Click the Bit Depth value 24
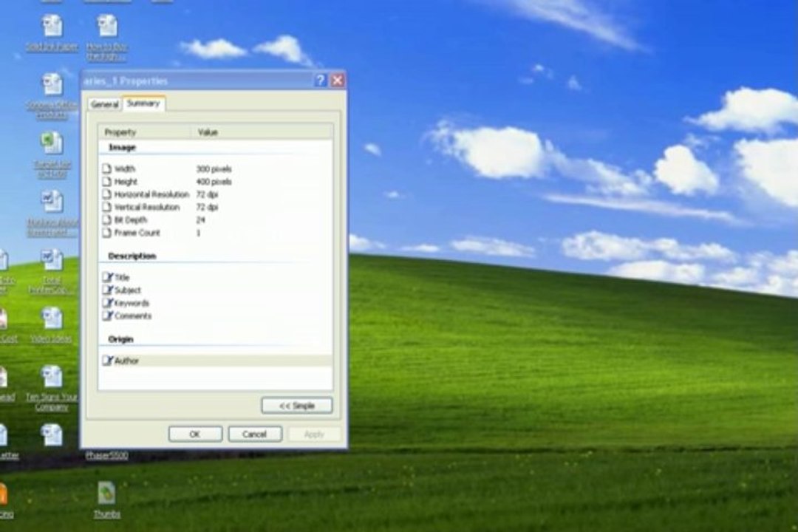 click(200, 220)
